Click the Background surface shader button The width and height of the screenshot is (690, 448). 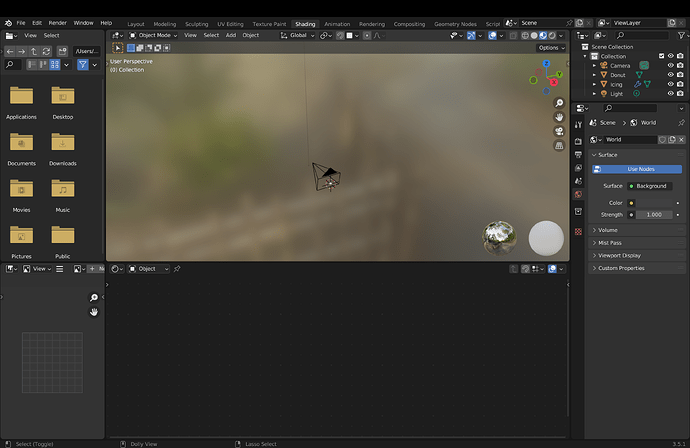pyautogui.click(x=649, y=186)
